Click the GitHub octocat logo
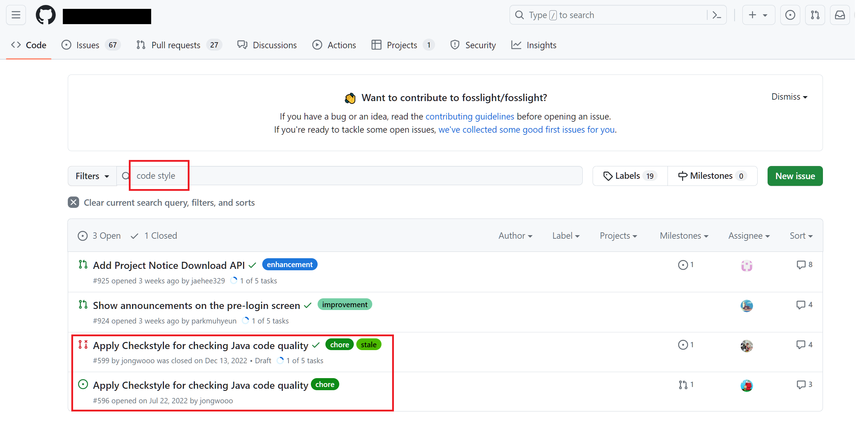Viewport: 868px width, 437px height. point(46,15)
